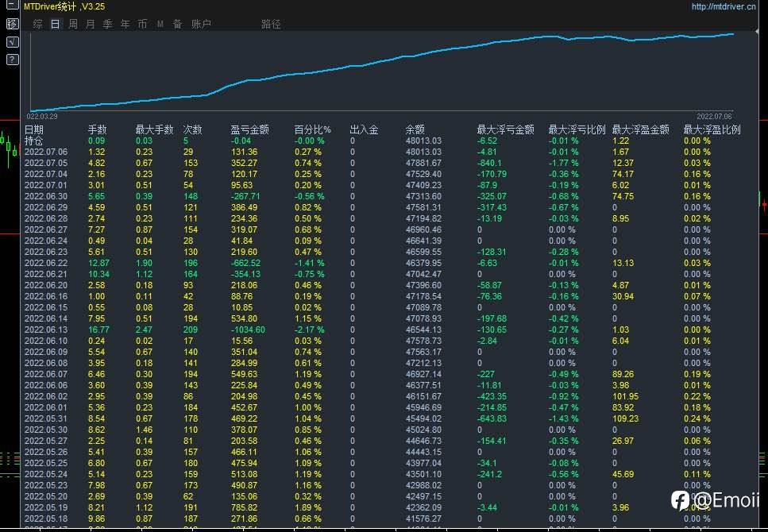The width and height of the screenshot is (768, 532).
Task: Click the 出入金 column header
Action: [x=364, y=129]
